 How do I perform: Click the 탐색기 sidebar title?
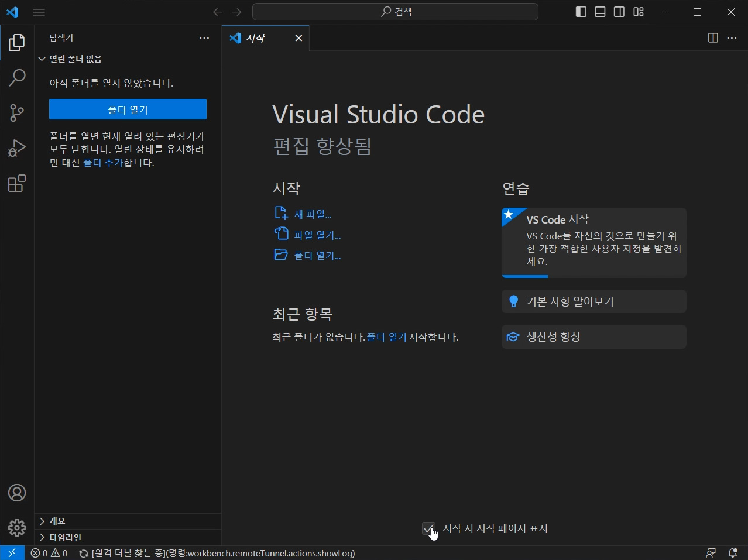61,38
